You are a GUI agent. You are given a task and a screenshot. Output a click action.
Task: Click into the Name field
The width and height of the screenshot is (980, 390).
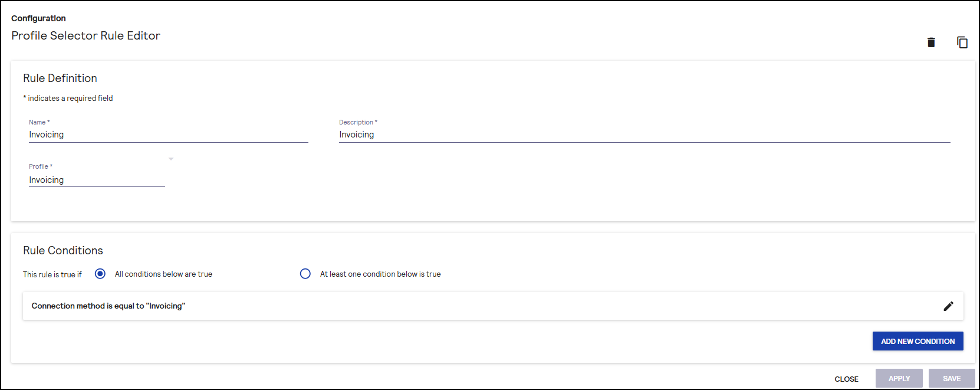(168, 135)
